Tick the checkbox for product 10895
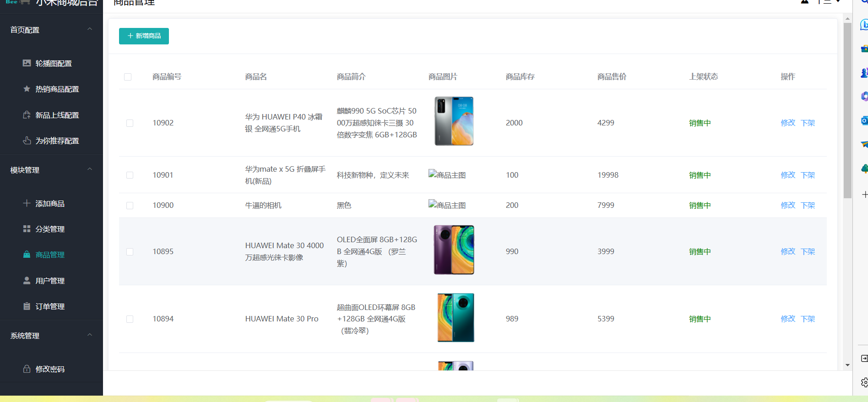This screenshot has width=868, height=402. [130, 252]
